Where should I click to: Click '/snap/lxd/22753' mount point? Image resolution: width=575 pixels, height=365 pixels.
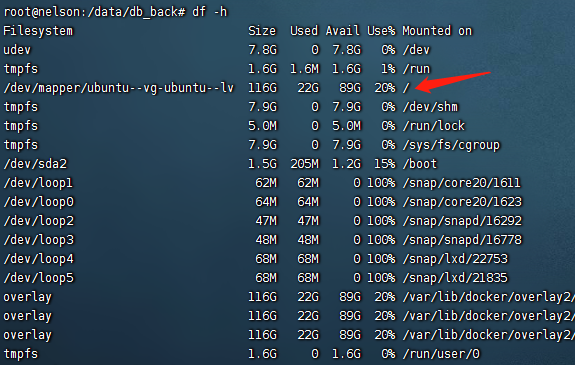(x=455, y=259)
